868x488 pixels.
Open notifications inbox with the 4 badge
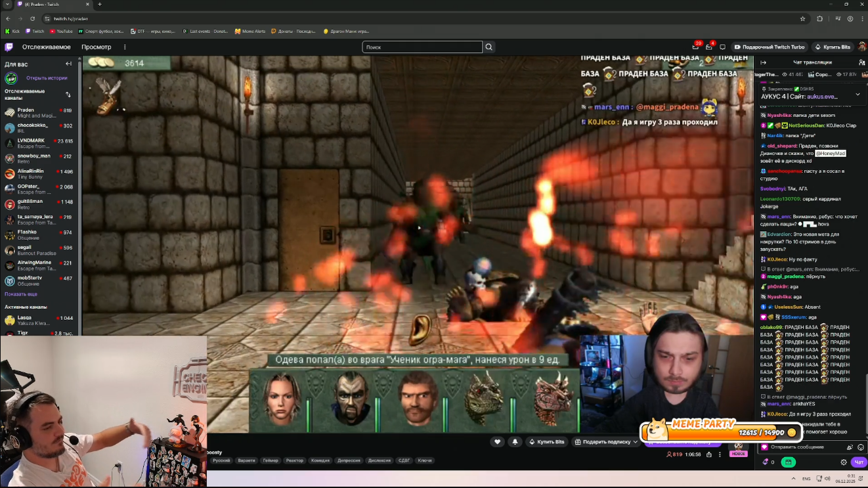[x=709, y=47]
